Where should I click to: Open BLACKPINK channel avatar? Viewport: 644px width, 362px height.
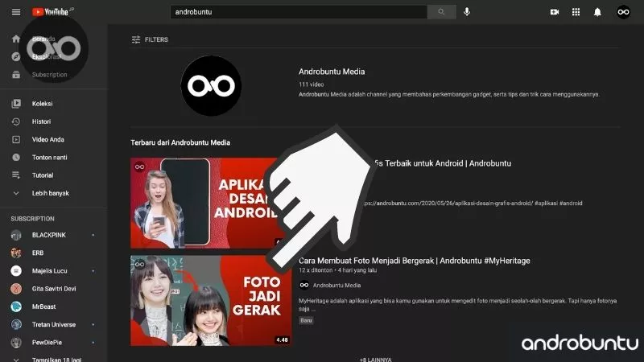[x=16, y=235]
